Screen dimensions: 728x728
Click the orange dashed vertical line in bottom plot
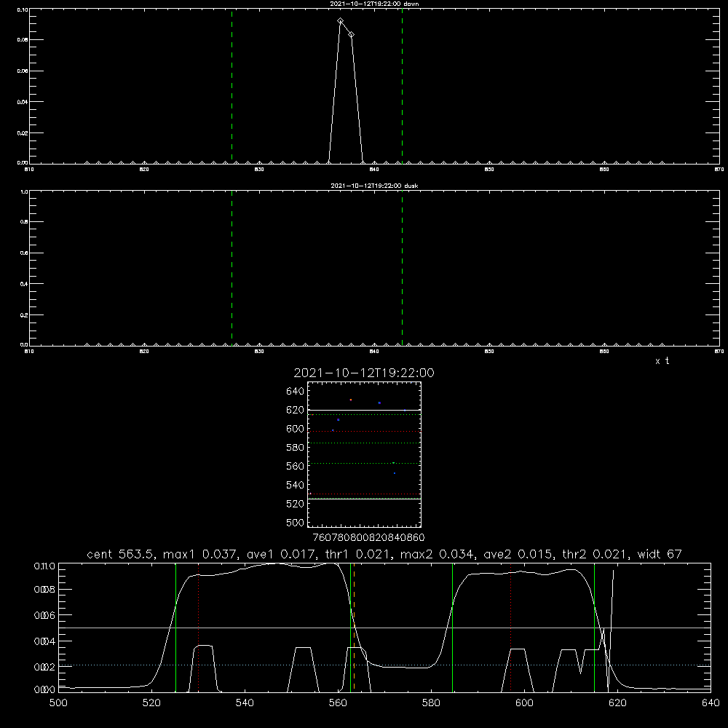tap(354, 627)
